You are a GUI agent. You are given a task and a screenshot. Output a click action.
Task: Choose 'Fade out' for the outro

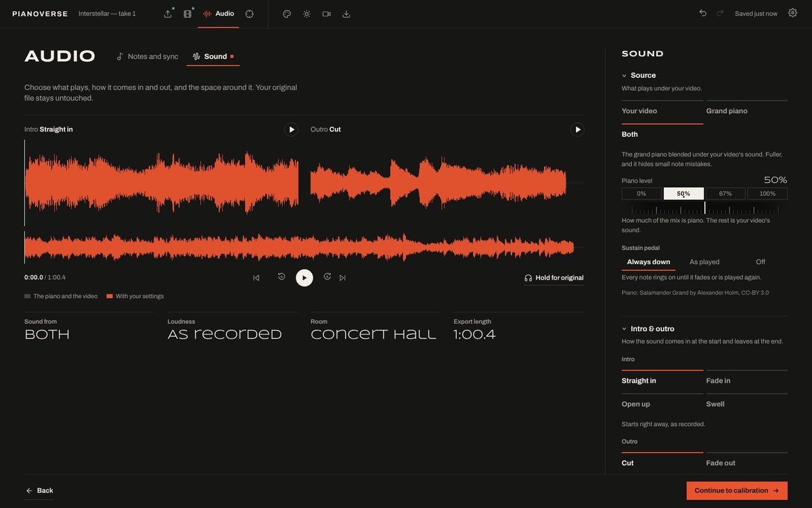coord(747,463)
